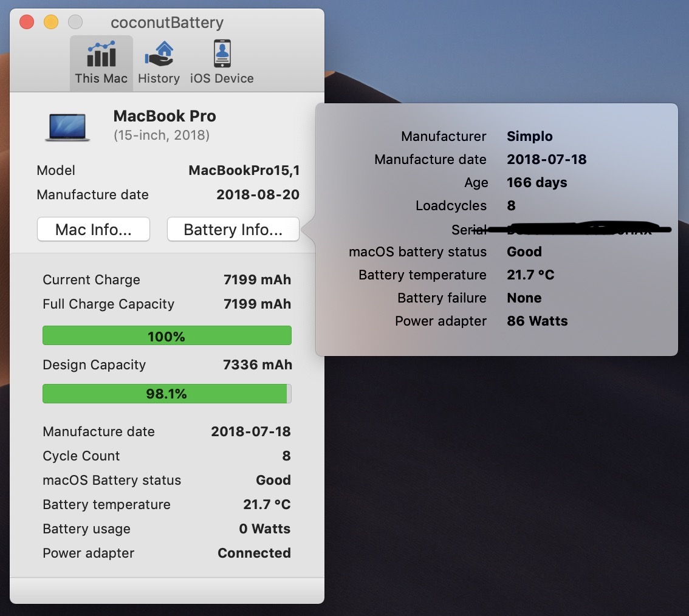Click the Loadcycles label in popover
The width and height of the screenshot is (689, 616).
451,205
